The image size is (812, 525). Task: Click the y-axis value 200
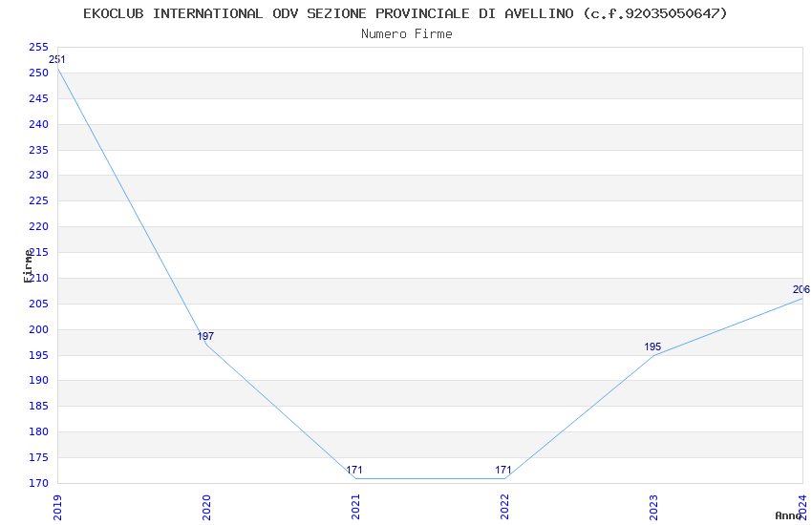[38, 329]
